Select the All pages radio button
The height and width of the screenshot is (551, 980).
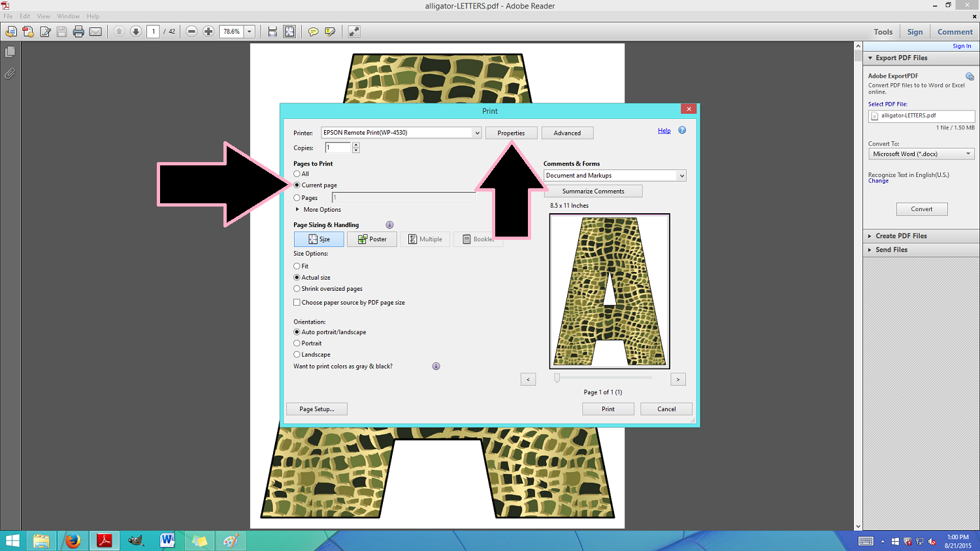(297, 174)
